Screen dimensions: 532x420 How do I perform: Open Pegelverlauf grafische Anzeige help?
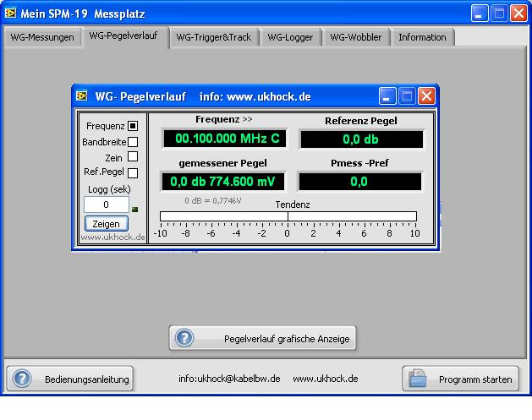coord(262,338)
